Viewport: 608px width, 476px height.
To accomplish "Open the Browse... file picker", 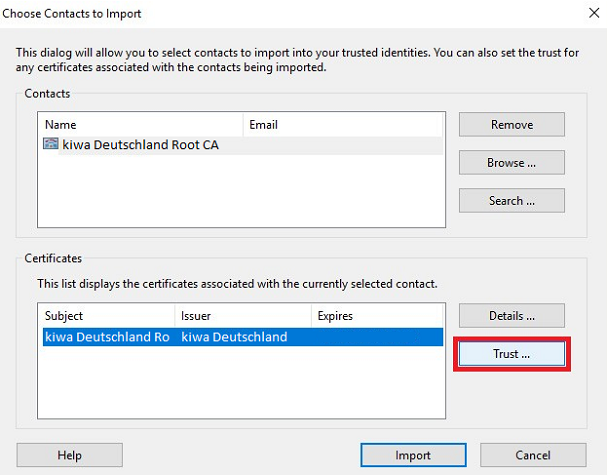I will [x=512, y=162].
